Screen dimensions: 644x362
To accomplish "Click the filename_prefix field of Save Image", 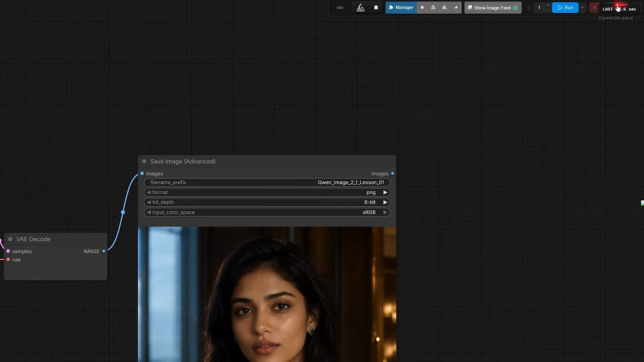I will tap(267, 182).
